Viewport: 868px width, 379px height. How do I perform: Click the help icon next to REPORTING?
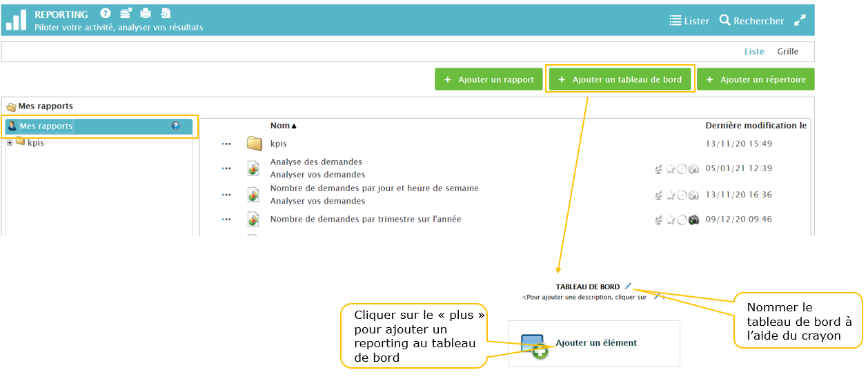point(105,13)
